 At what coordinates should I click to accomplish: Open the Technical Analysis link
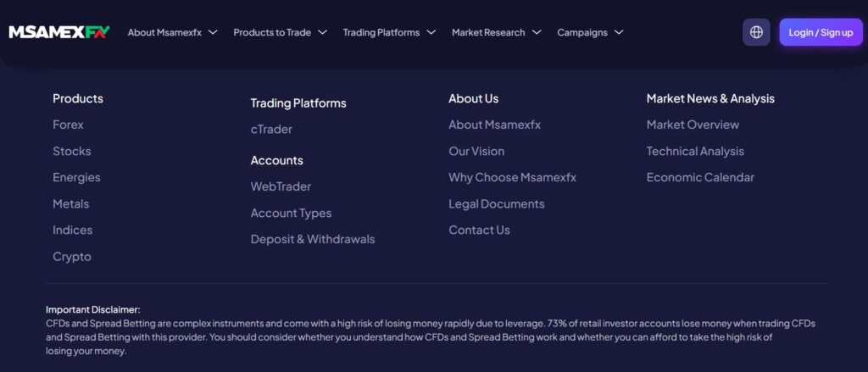694,151
